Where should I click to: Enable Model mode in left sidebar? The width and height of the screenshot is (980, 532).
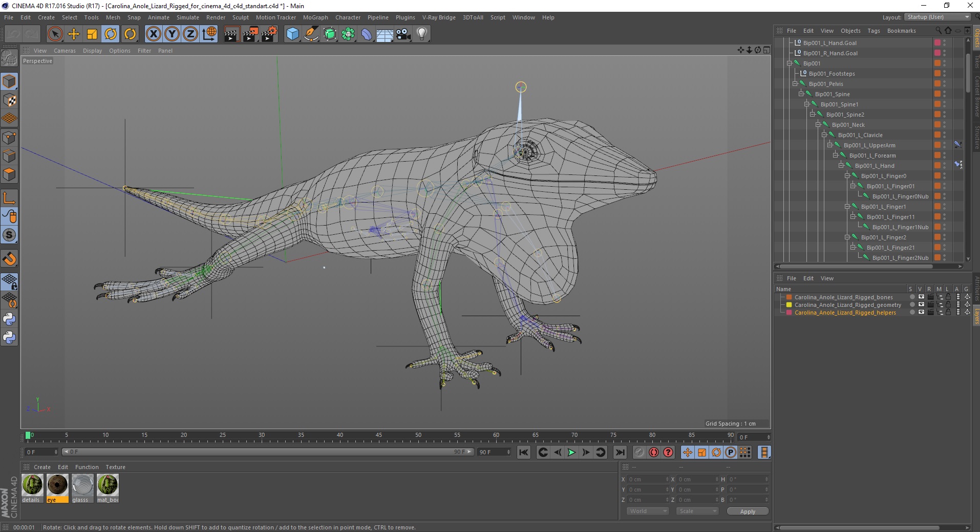click(x=9, y=82)
